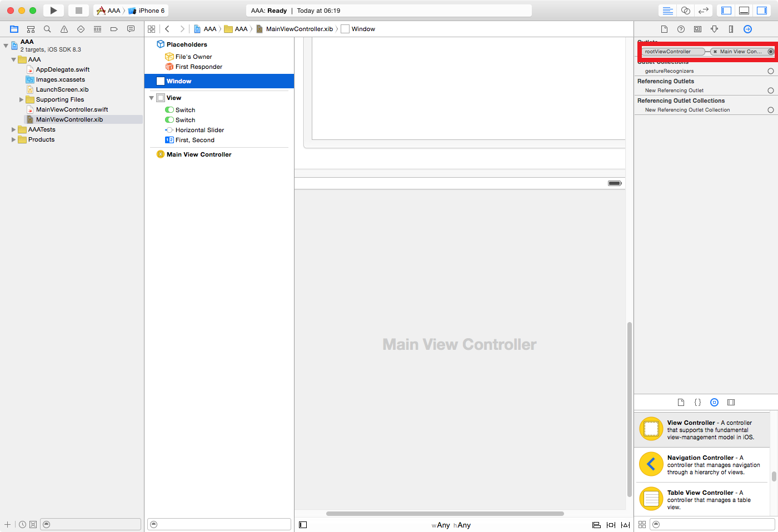Image resolution: width=778 pixels, height=532 pixels.
Task: Open the Issue navigator
Action: pos(64,29)
